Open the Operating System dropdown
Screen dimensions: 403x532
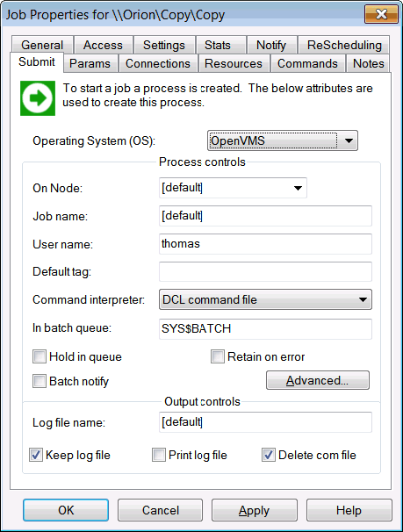(x=282, y=140)
